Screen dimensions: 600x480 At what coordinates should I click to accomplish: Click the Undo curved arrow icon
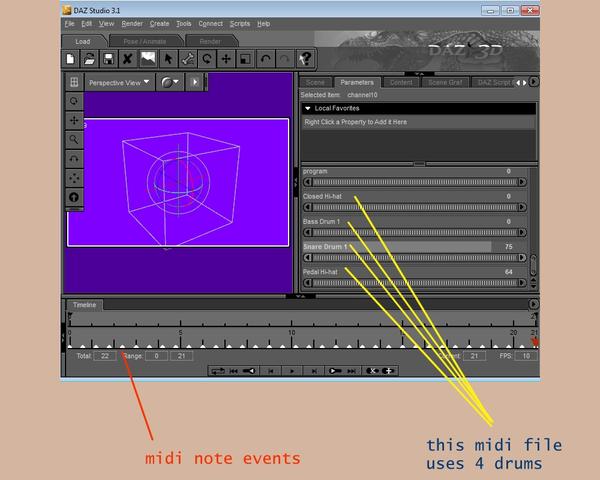tap(266, 59)
